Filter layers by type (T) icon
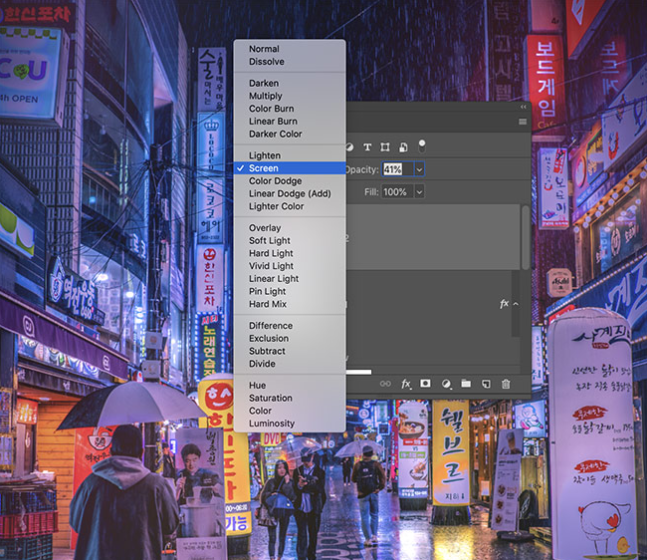The height and width of the screenshot is (560, 647). click(x=367, y=147)
